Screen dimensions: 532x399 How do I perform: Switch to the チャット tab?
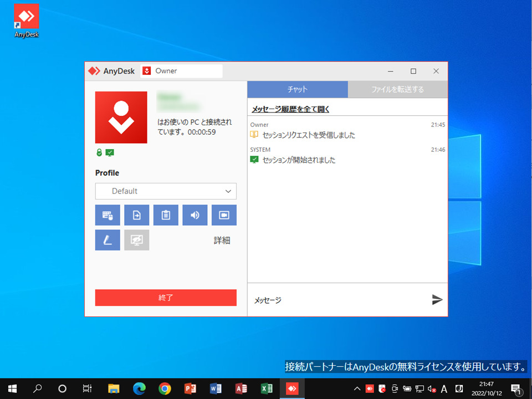click(x=298, y=89)
